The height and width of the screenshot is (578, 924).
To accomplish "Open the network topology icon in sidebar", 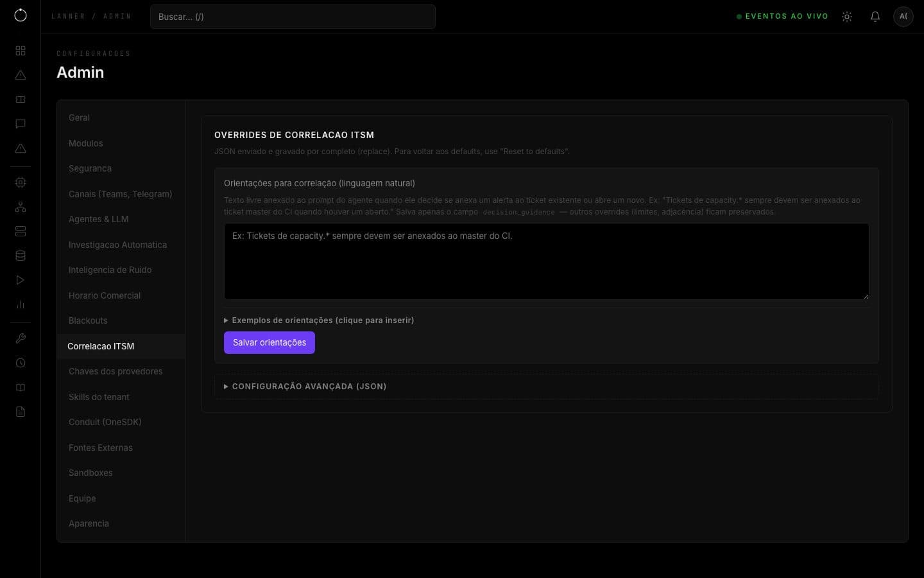I will [21, 207].
